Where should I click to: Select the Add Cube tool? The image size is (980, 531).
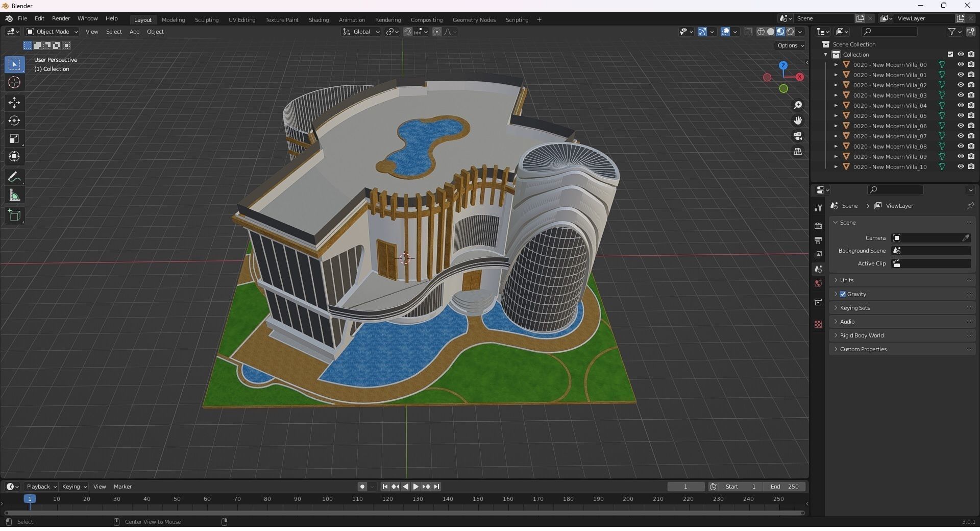14,215
